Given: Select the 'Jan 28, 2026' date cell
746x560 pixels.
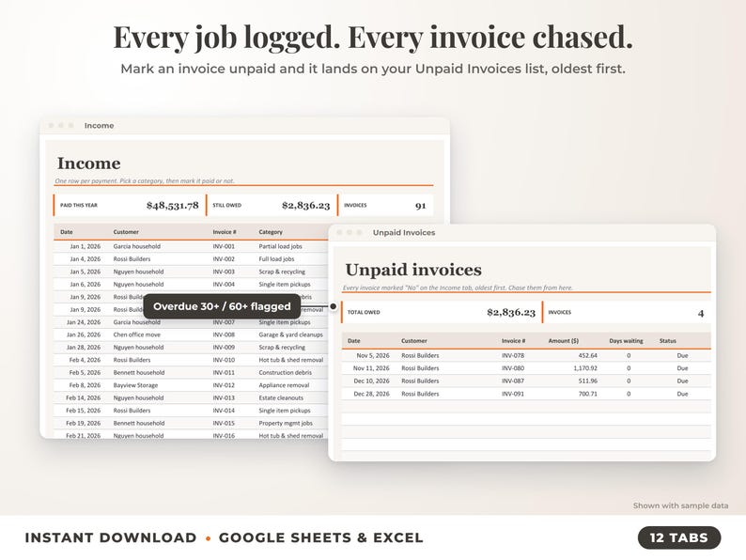Looking at the screenshot, I should 84,348.
